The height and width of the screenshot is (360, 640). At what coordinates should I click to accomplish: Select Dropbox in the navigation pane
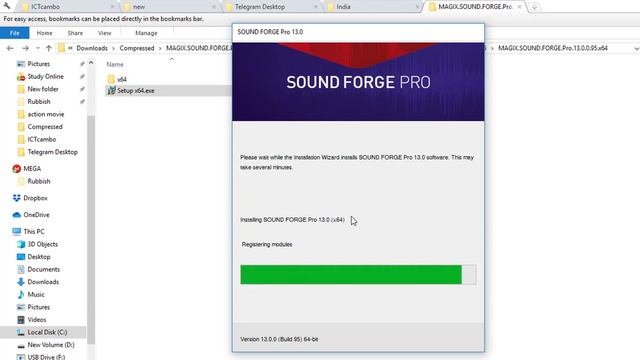(x=35, y=198)
